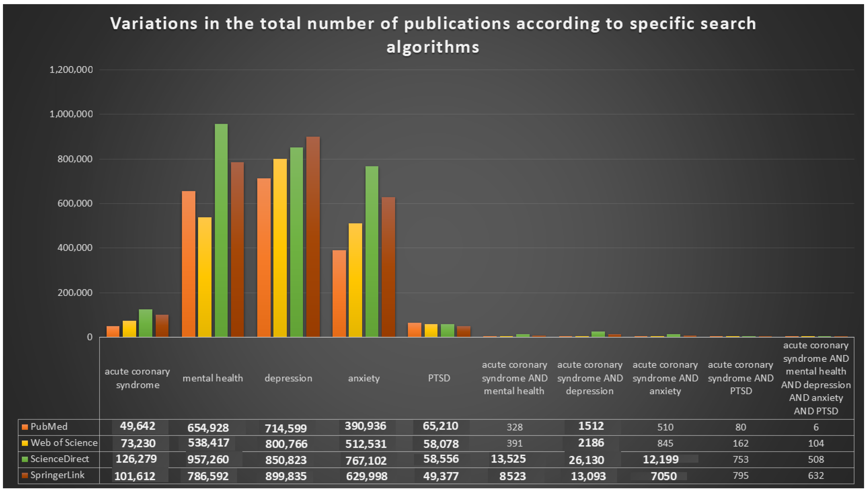This screenshot has width=868, height=494.
Task: Select the yellow Web of Science depression bar
Action: (x=280, y=248)
